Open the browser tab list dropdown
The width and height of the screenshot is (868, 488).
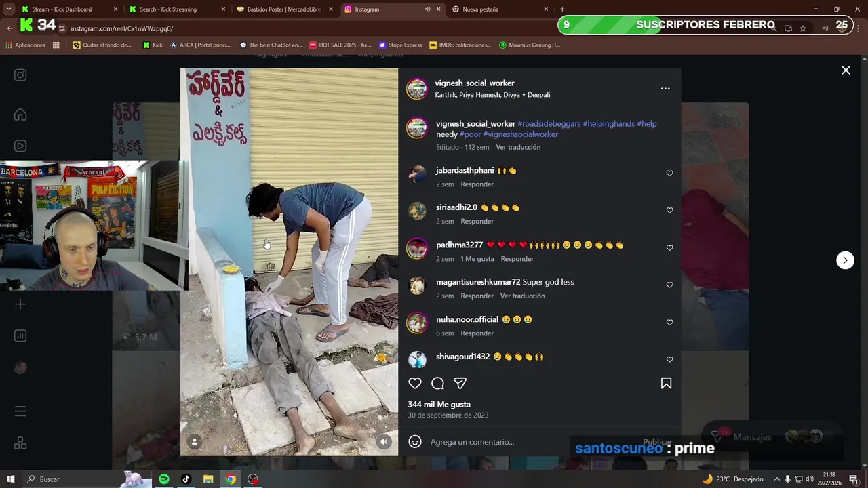(x=9, y=9)
